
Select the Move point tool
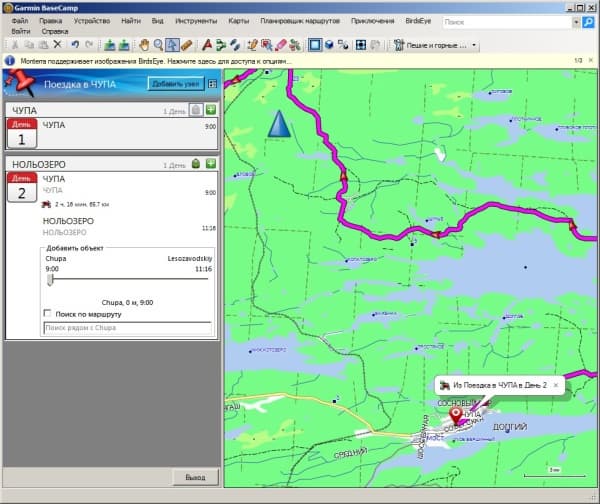[266, 45]
